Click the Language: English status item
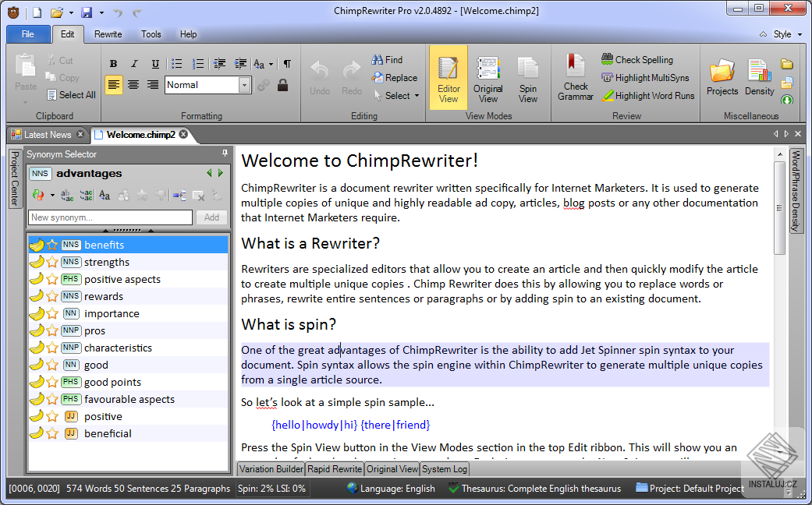The width and height of the screenshot is (812, 505). click(391, 489)
